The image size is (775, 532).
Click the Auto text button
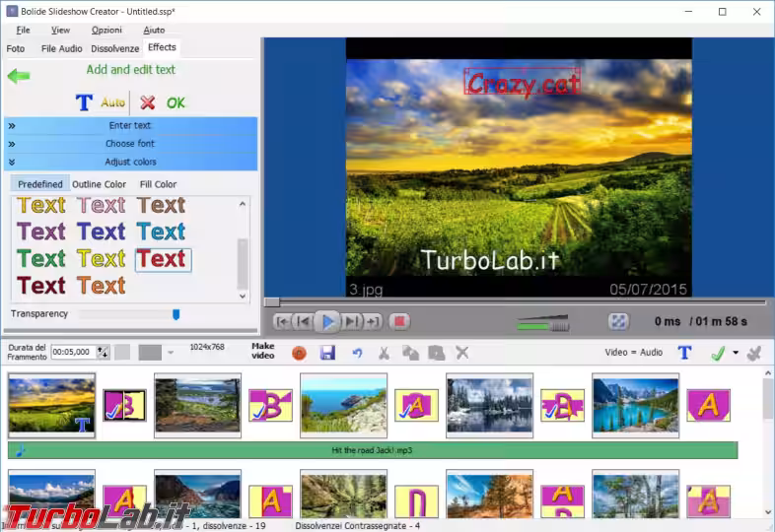tap(112, 102)
